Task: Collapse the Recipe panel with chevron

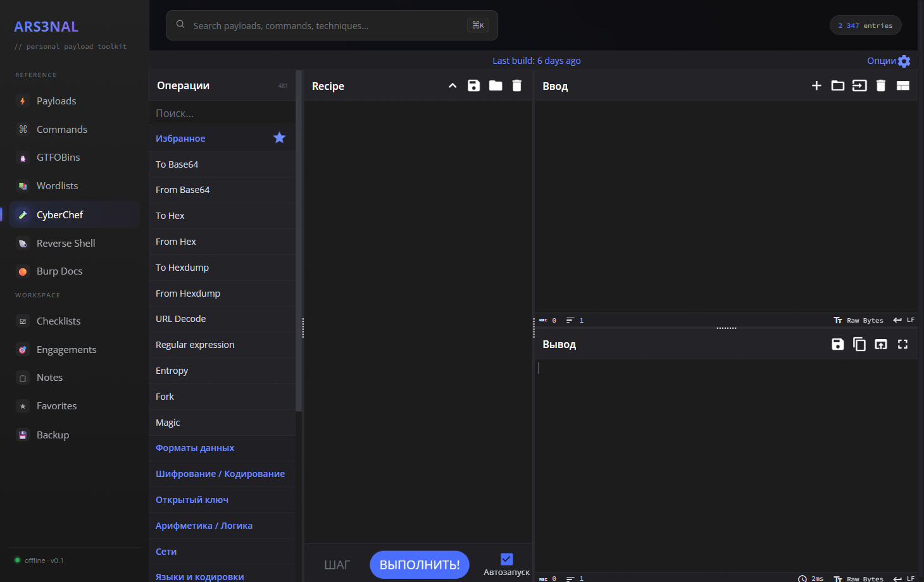Action: click(453, 86)
